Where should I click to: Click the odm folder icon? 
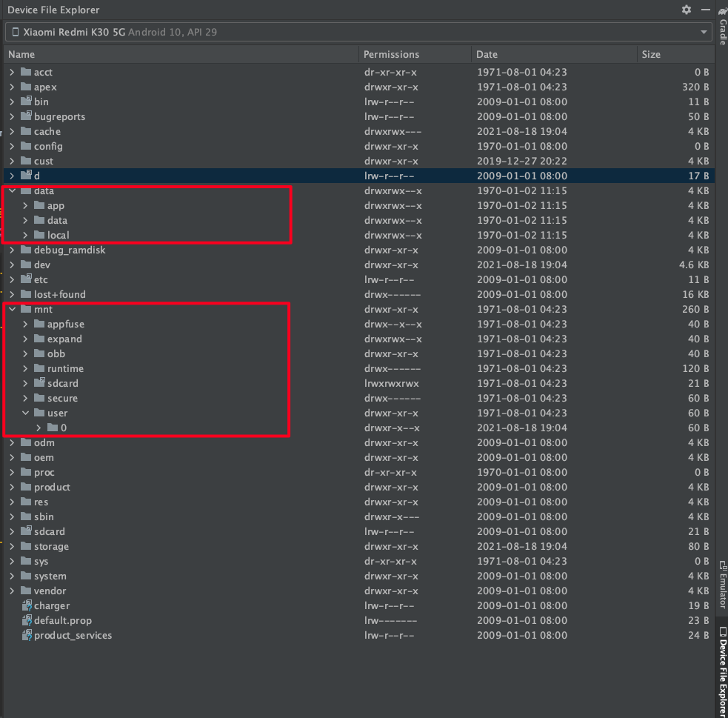point(27,442)
